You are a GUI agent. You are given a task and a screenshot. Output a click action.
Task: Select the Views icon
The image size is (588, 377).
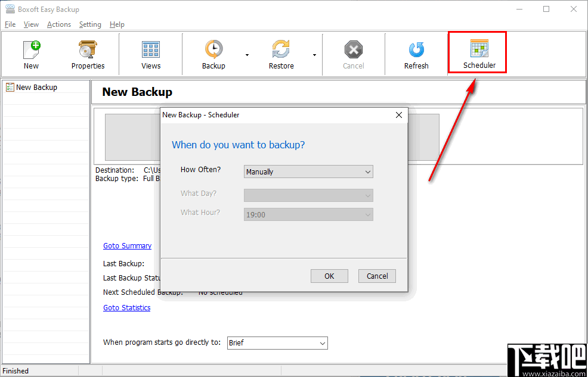click(150, 54)
